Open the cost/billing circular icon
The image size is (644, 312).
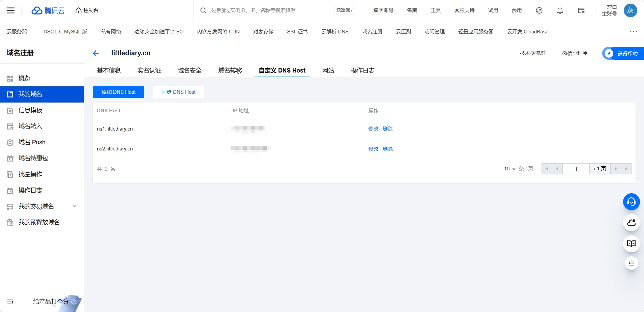coord(539,10)
